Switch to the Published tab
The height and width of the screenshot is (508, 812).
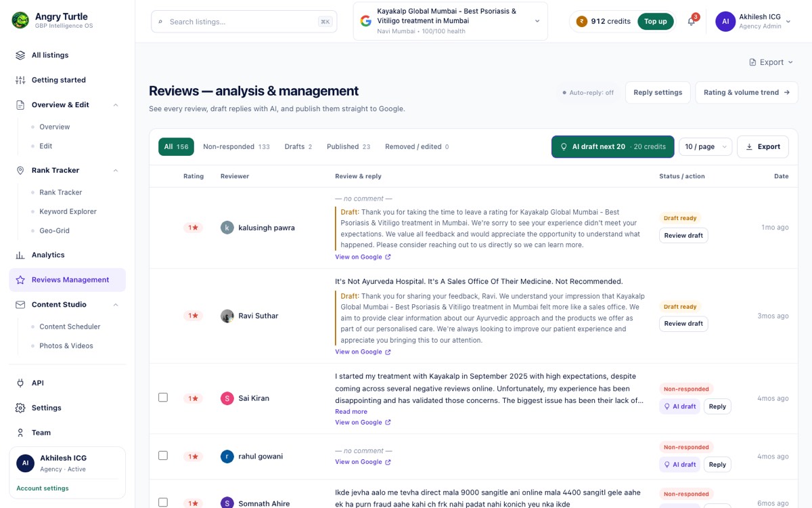(348, 147)
